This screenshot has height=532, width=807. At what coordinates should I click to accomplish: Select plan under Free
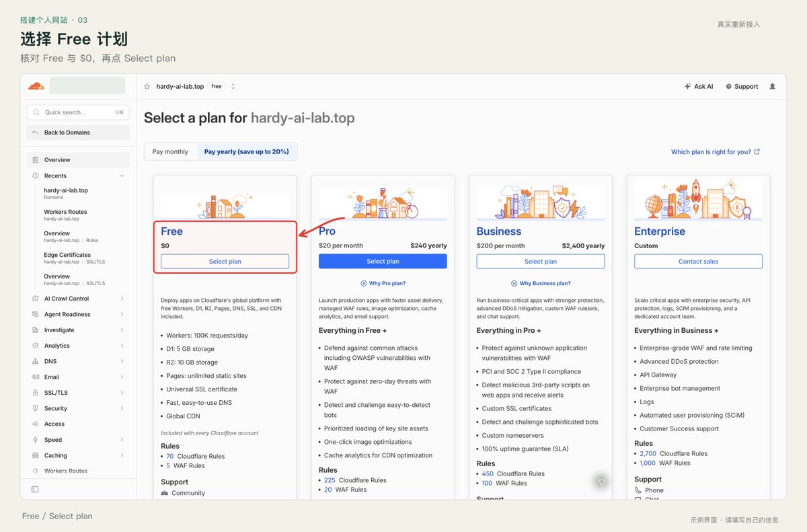[x=225, y=262]
